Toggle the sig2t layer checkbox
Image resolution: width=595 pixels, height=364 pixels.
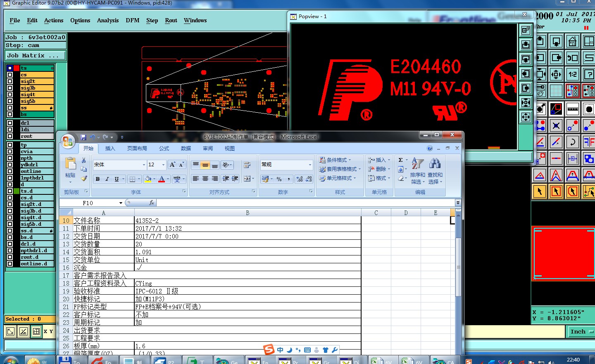(x=10, y=81)
